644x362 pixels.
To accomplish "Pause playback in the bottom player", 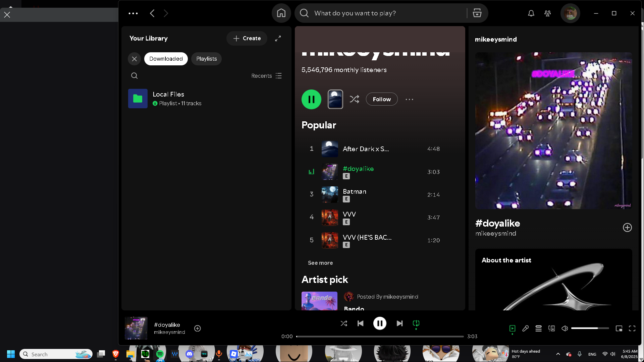I will click(x=380, y=323).
